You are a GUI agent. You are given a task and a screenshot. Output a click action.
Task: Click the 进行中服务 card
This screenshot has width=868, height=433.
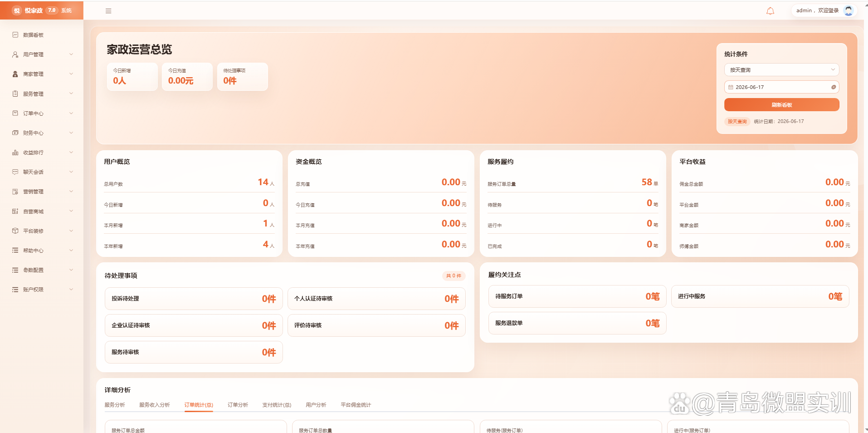pos(760,296)
